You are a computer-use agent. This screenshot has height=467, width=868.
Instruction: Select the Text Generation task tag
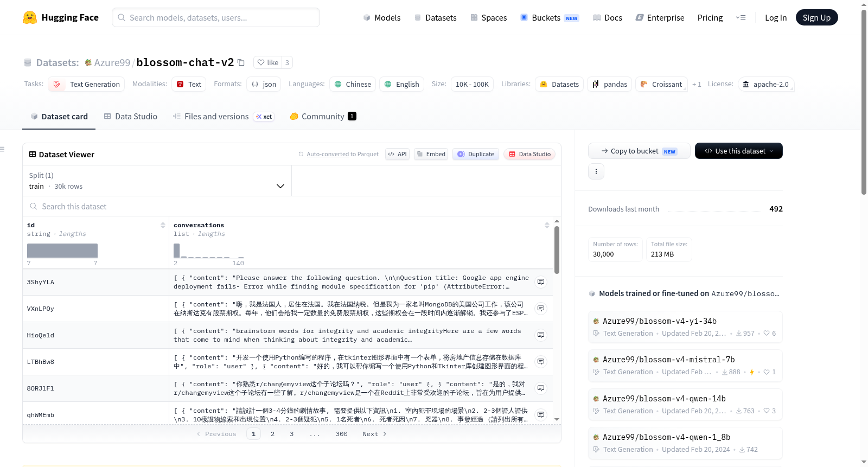point(86,84)
